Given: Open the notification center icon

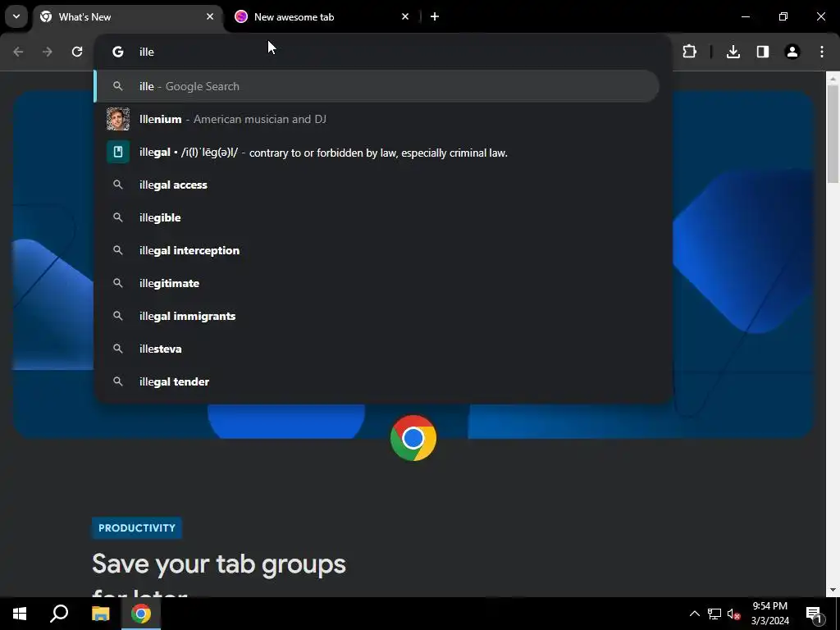Looking at the screenshot, I should [814, 614].
